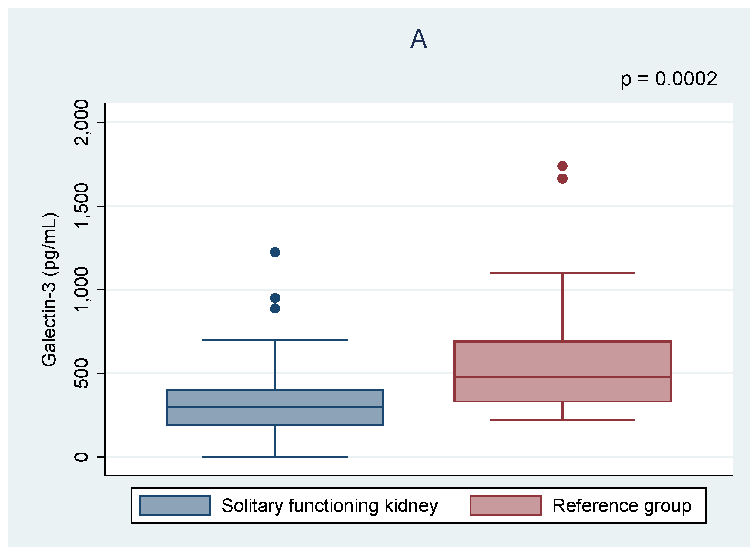This screenshot has width=756, height=556.
Task: Click the red Reference group legend swatch
Action: [x=505, y=505]
